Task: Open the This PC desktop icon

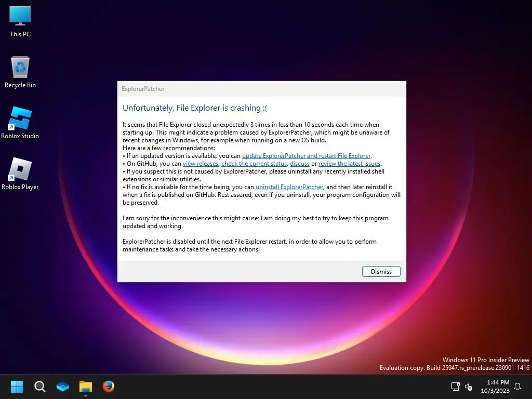Action: coord(20,22)
